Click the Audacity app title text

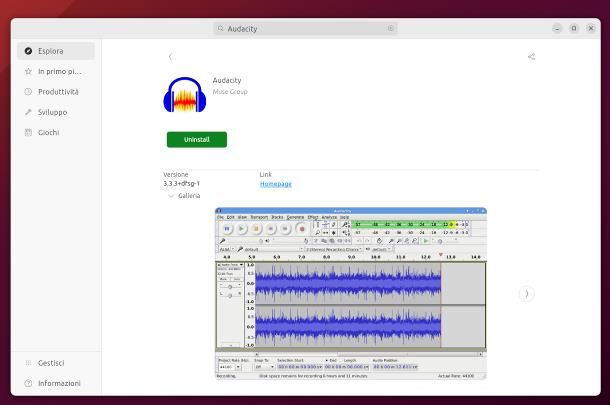click(x=227, y=80)
